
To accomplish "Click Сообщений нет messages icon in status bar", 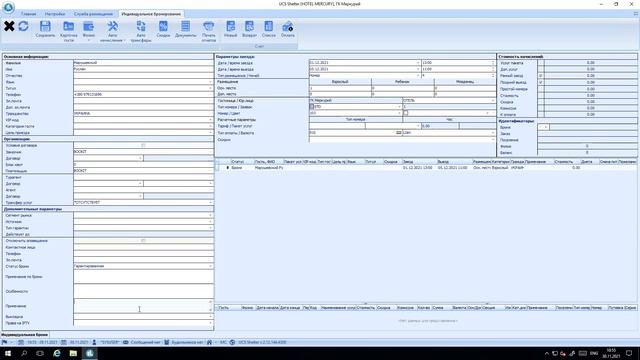I will [x=126, y=342].
